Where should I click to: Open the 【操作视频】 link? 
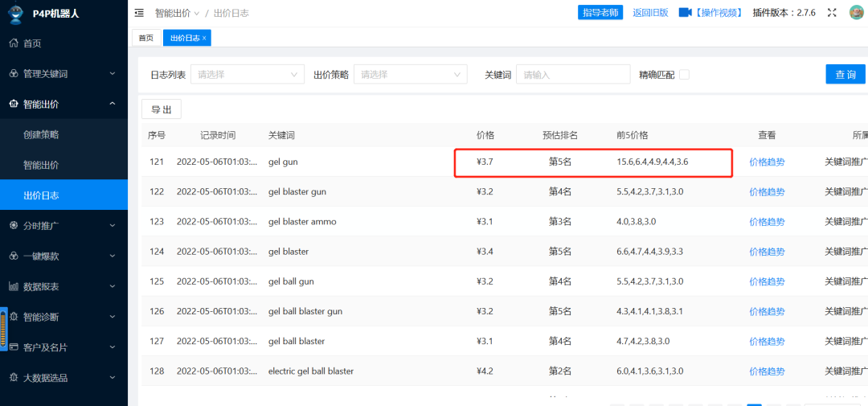tap(719, 12)
